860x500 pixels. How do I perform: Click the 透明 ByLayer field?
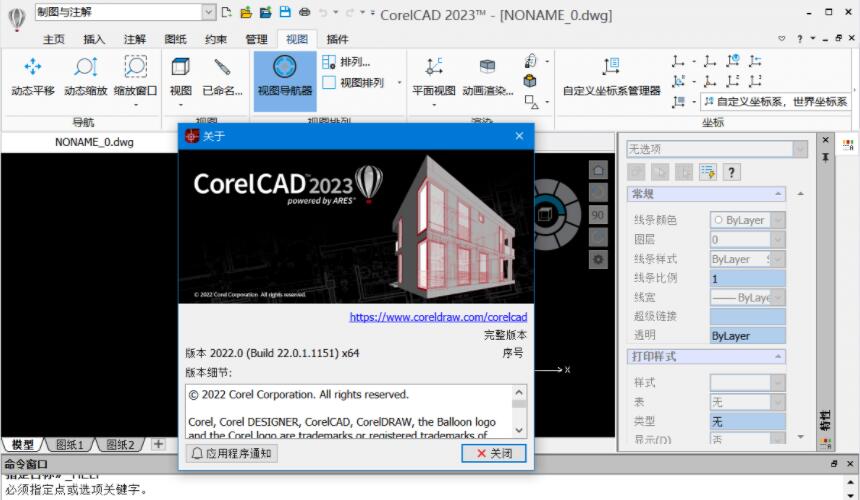click(748, 336)
